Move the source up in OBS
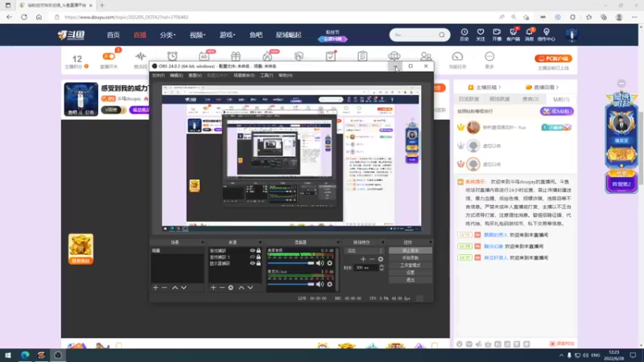644x362 pixels. pyautogui.click(x=242, y=288)
